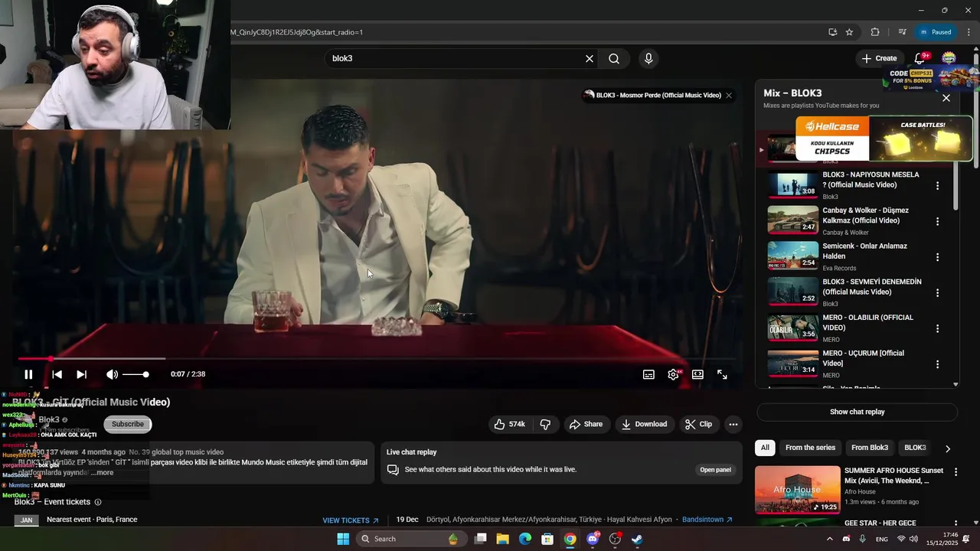Select the BLOK3 filter chip

point(915,448)
